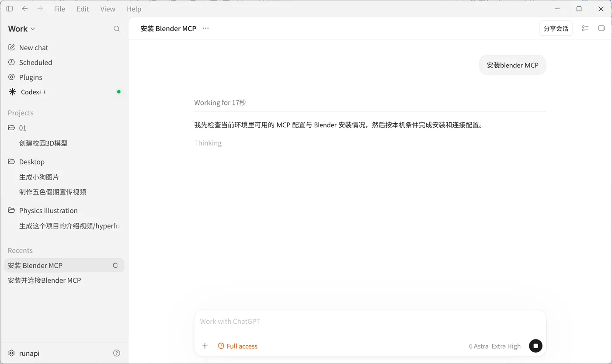Open the Edit menu
The height and width of the screenshot is (364, 612).
[x=83, y=9]
